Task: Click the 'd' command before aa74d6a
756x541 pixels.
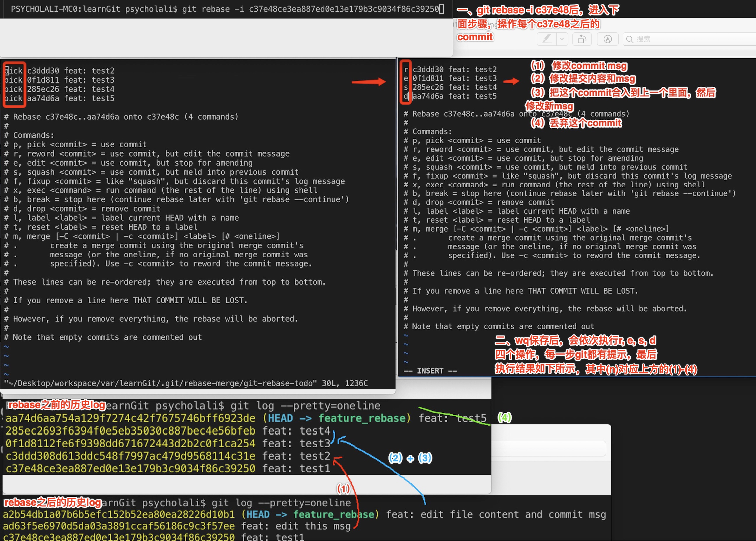Action: click(406, 96)
